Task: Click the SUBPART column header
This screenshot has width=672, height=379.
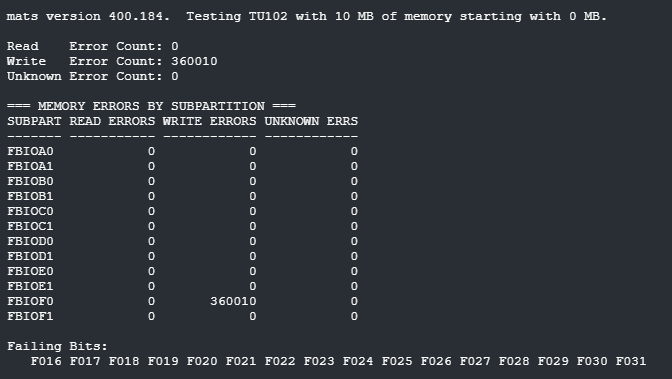Action: pos(34,121)
